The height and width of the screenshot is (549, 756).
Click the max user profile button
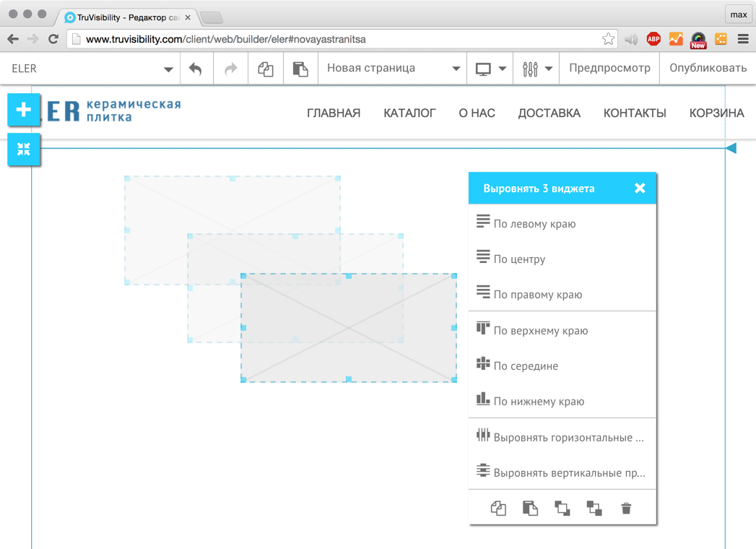(x=739, y=14)
